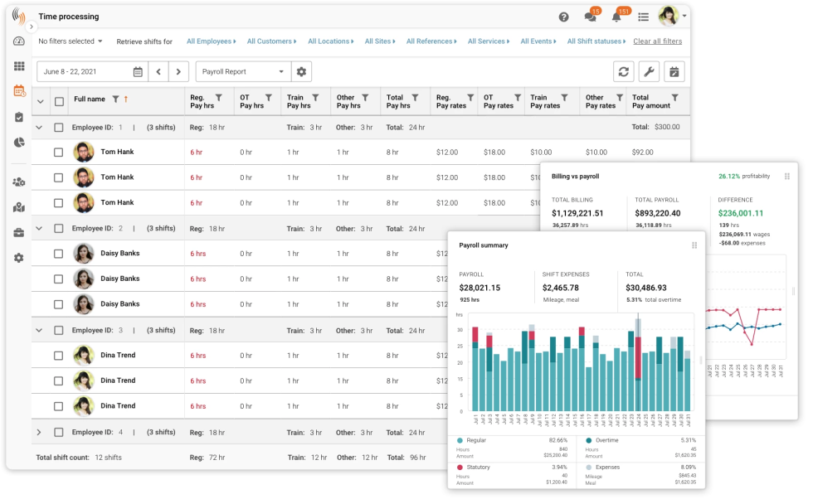The height and width of the screenshot is (504, 813).
Task: Expand the Employee ID 4 group
Action: pyautogui.click(x=39, y=433)
